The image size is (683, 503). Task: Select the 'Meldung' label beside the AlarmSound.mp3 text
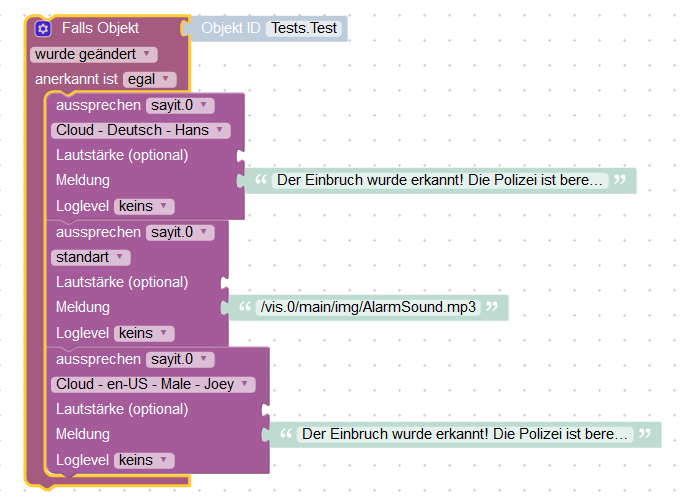(x=83, y=307)
